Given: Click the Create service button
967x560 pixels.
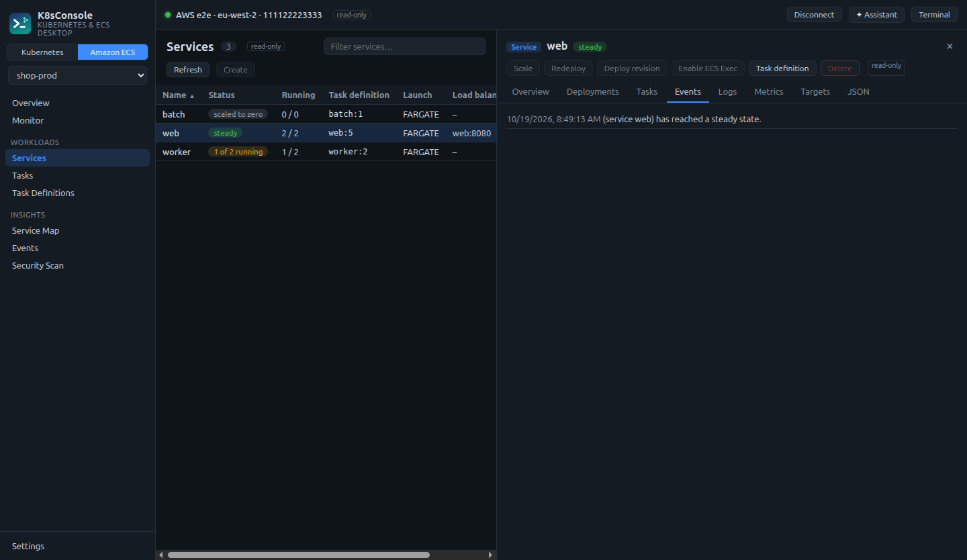Looking at the screenshot, I should tap(235, 70).
